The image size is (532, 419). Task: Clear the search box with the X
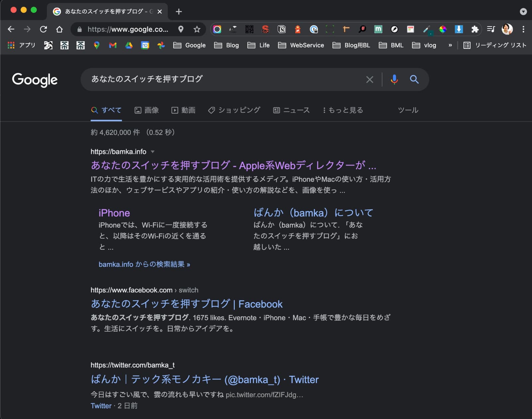coord(370,79)
